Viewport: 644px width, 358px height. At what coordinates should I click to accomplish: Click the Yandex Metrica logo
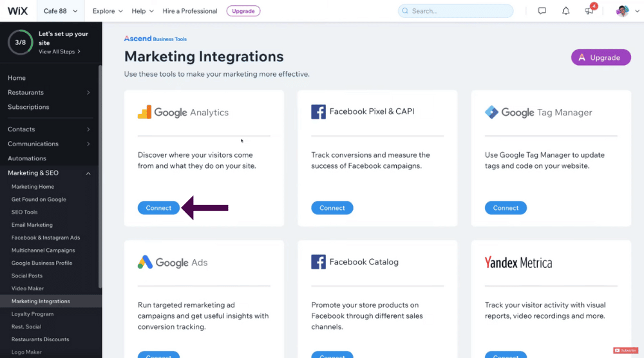(518, 262)
